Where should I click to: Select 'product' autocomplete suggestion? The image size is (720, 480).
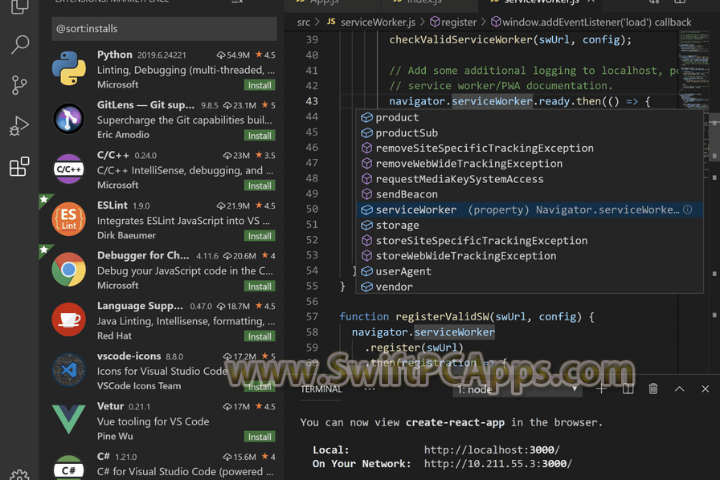(529, 117)
